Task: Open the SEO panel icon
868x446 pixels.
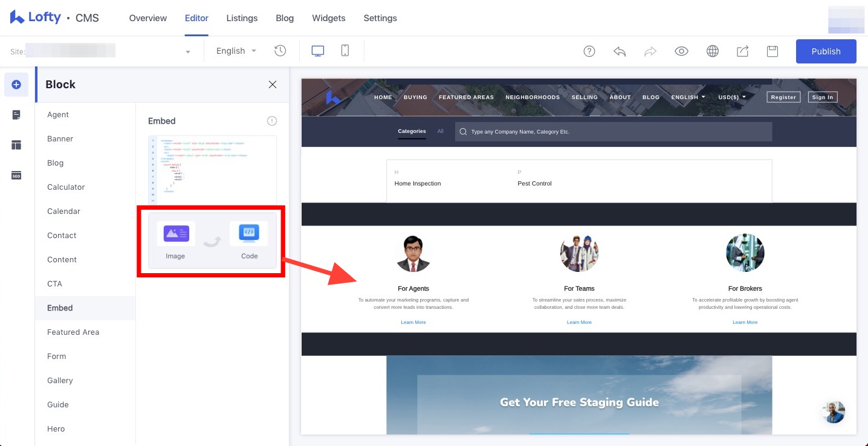Action: tap(16, 175)
